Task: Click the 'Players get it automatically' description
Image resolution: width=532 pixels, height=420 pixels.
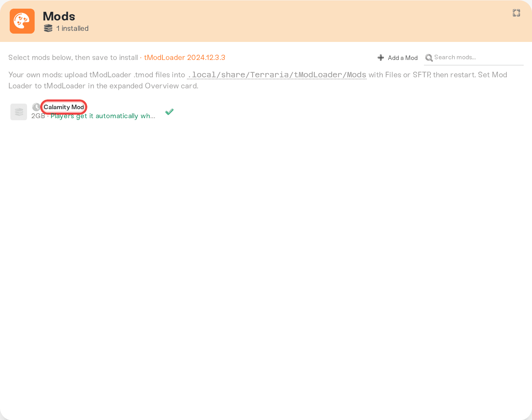Action: pos(103,116)
